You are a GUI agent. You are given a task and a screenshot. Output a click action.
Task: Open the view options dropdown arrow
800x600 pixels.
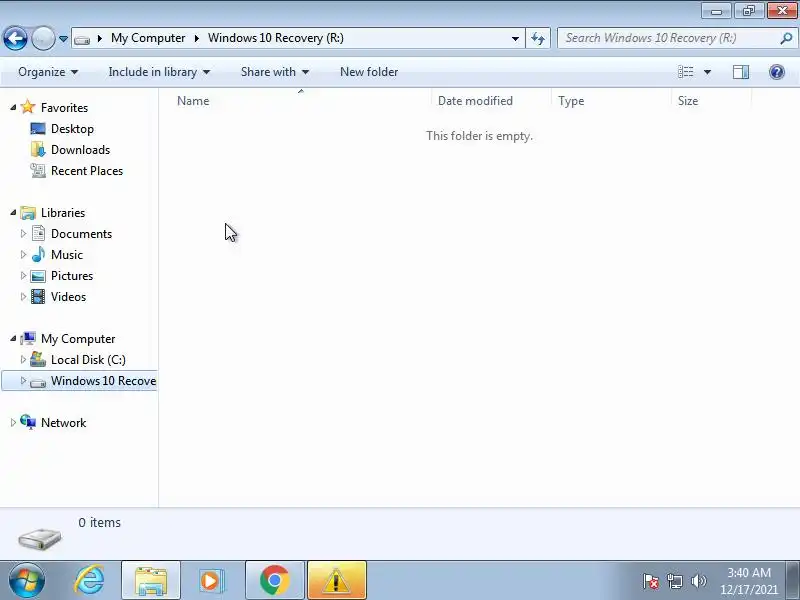[x=707, y=72]
